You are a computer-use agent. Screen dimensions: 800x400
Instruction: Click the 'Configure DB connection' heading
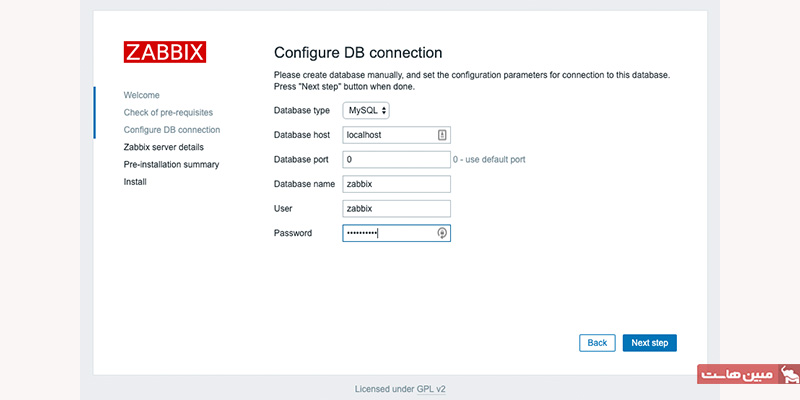click(358, 53)
